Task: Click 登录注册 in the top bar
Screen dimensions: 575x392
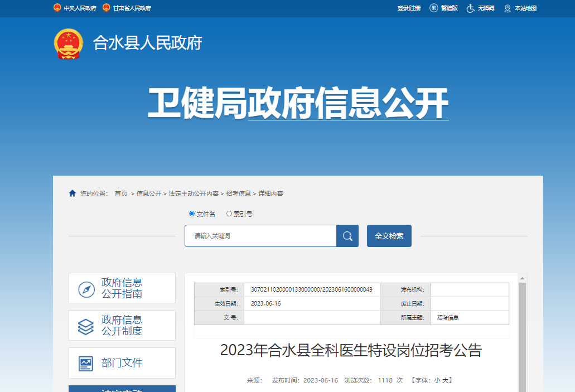Action: click(x=409, y=8)
